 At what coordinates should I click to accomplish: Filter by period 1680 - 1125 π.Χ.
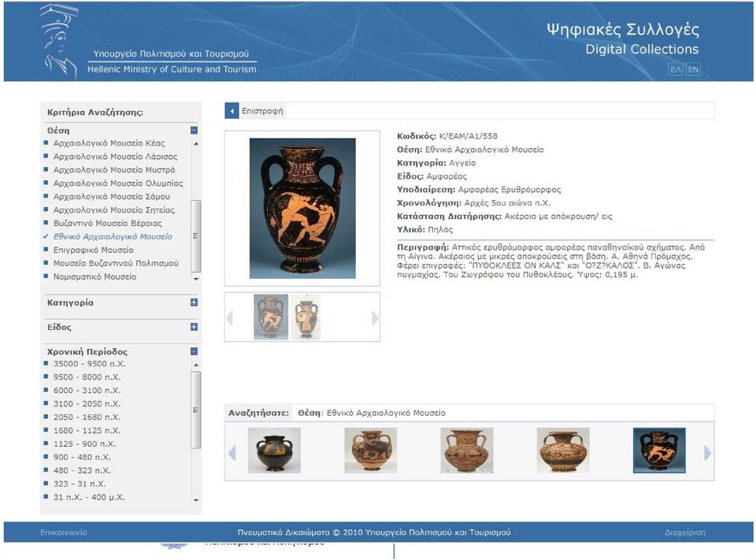pos(87,431)
